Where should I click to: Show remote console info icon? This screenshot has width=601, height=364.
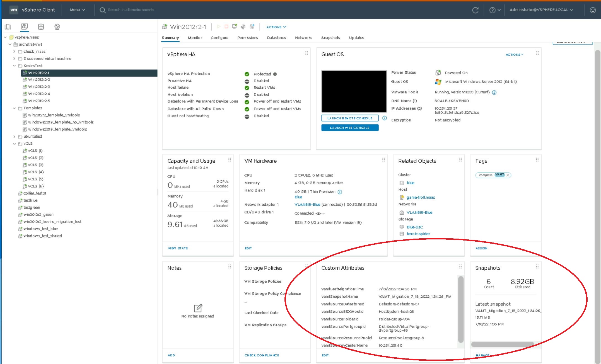(x=385, y=118)
